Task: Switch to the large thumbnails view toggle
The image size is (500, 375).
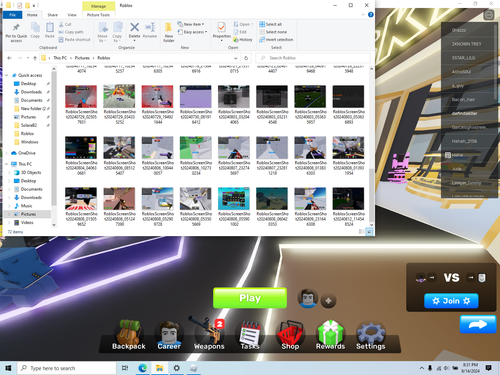Action: pos(369,232)
